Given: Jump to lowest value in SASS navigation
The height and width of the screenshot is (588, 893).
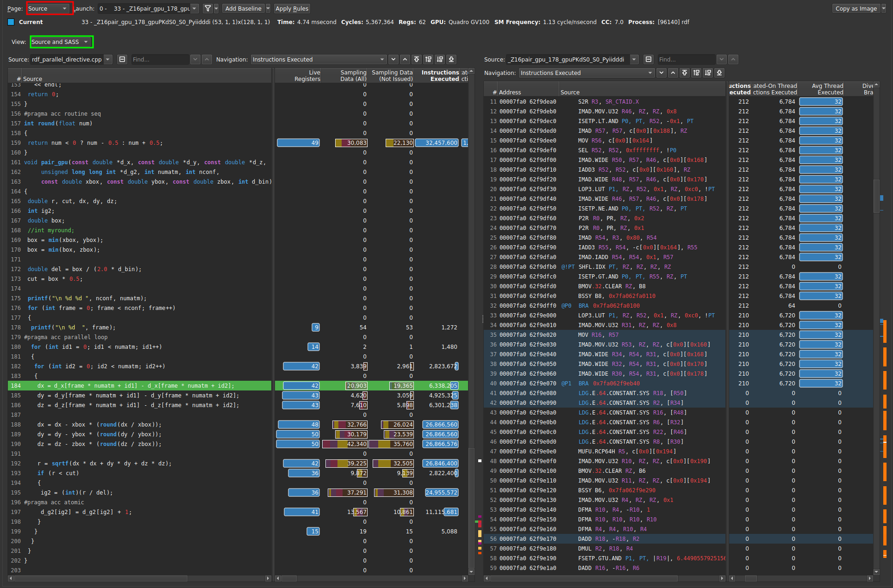Looking at the screenshot, I should point(719,73).
